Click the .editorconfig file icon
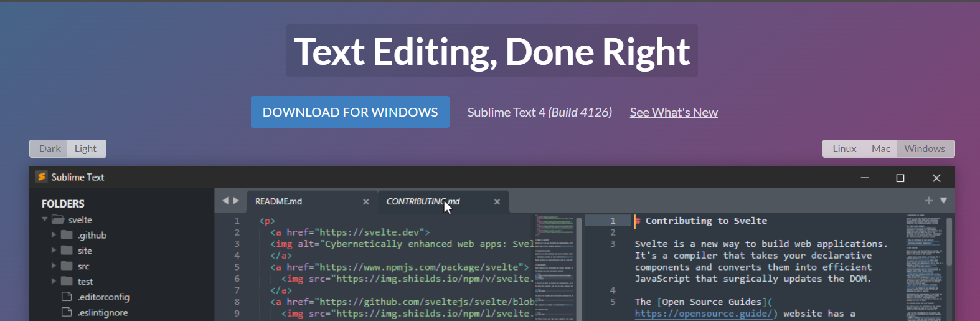The width and height of the screenshot is (980, 321). pyautogui.click(x=67, y=297)
